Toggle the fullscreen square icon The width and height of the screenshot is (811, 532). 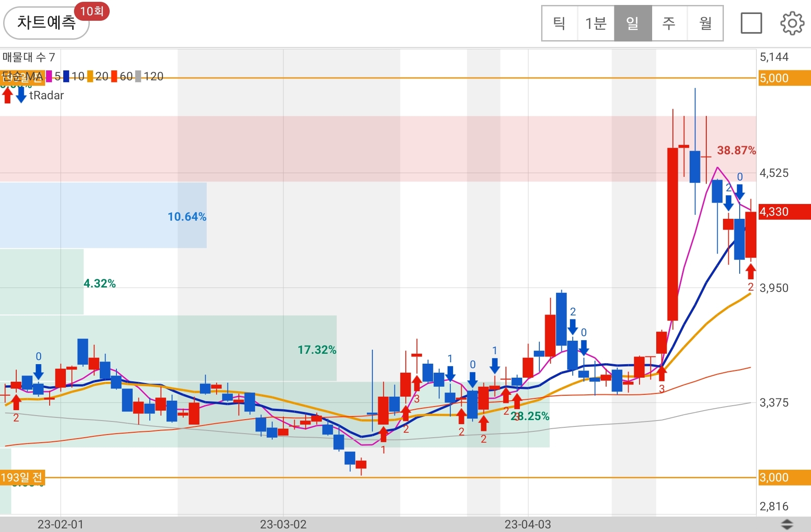(751, 23)
